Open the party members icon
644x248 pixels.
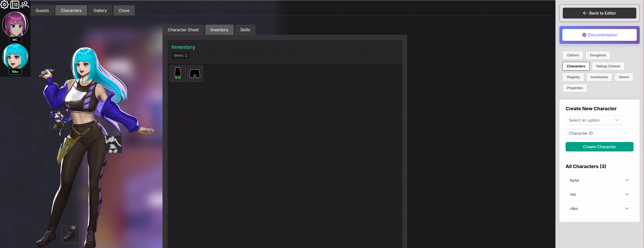tap(25, 4)
